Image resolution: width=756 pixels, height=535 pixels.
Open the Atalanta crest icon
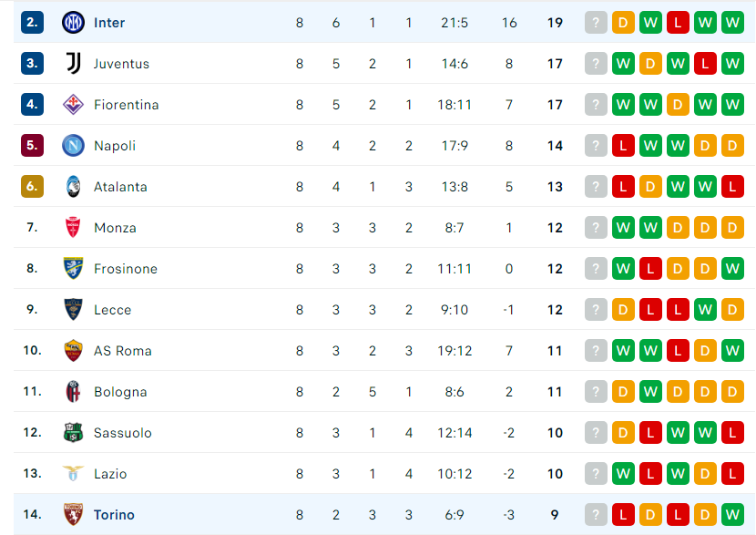(x=73, y=187)
